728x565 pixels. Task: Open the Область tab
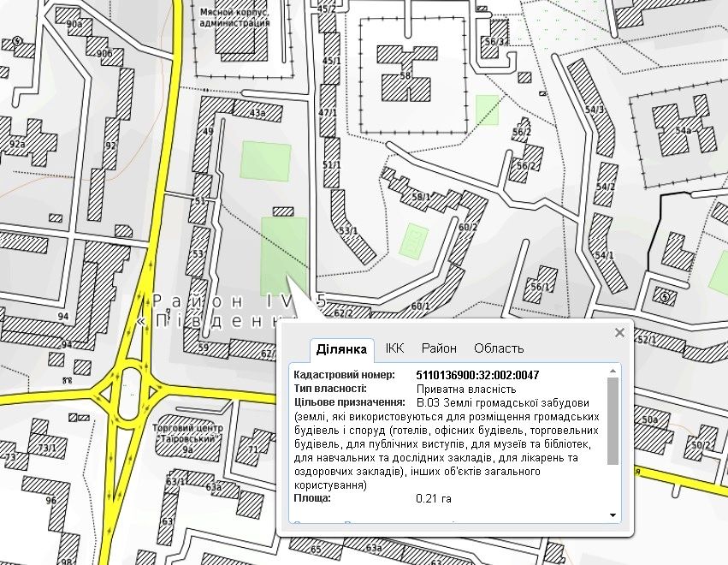pyautogui.click(x=499, y=348)
